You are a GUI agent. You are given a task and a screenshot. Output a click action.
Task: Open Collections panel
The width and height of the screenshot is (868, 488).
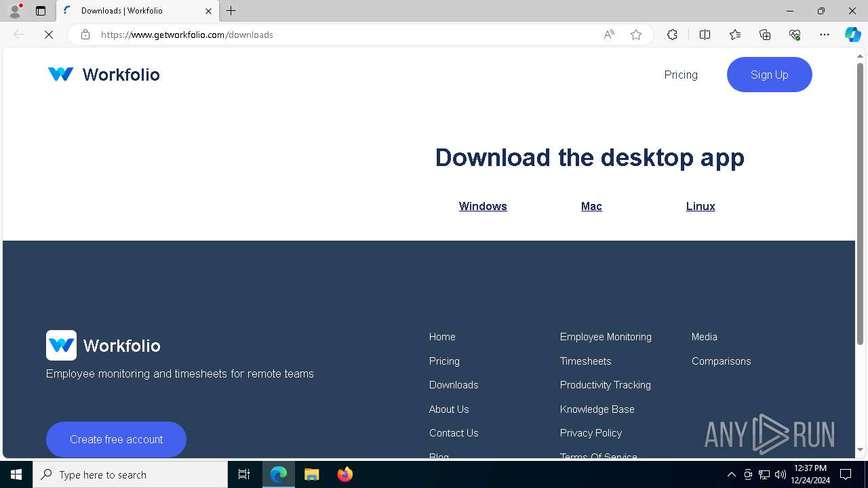[x=765, y=35]
